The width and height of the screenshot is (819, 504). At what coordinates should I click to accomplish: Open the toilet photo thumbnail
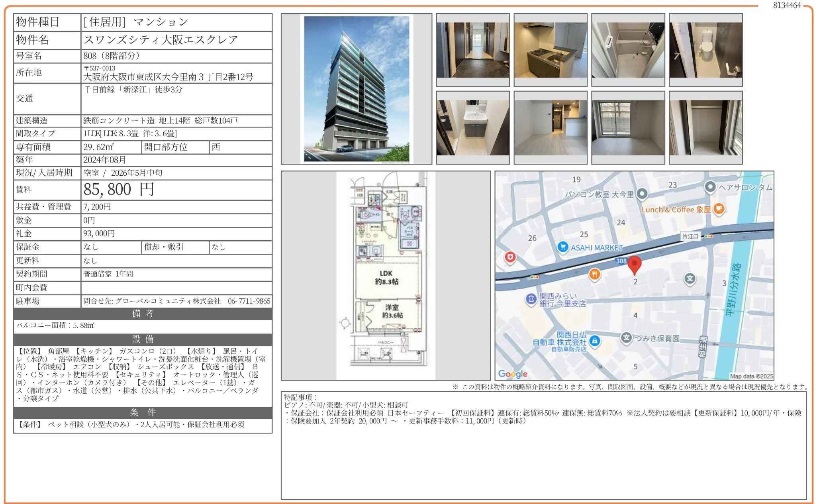(705, 50)
